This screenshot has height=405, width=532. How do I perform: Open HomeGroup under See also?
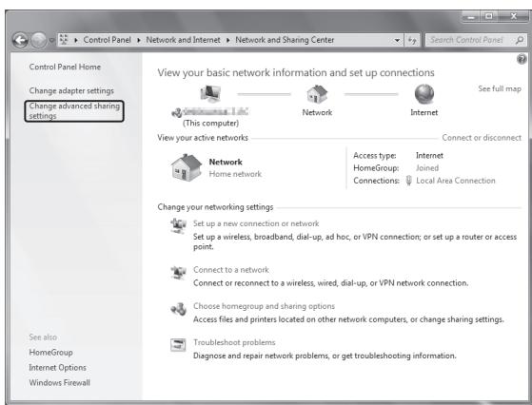pos(50,353)
